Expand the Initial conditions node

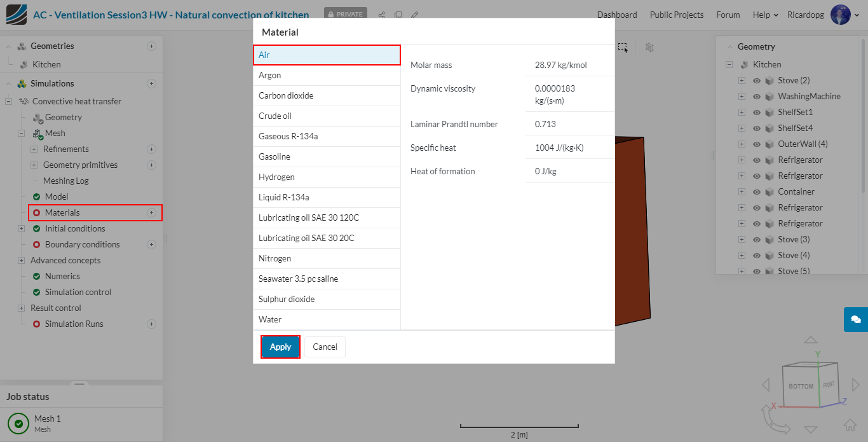pos(21,228)
